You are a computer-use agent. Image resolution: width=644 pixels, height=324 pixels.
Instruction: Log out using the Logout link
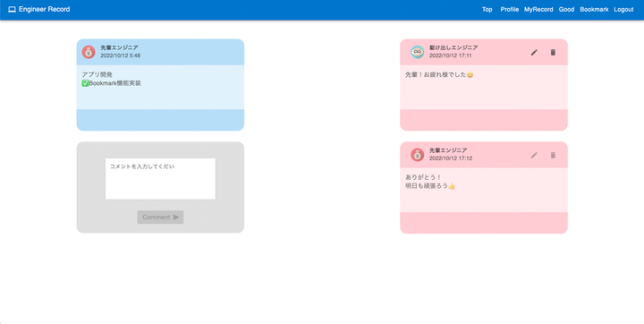623,10
